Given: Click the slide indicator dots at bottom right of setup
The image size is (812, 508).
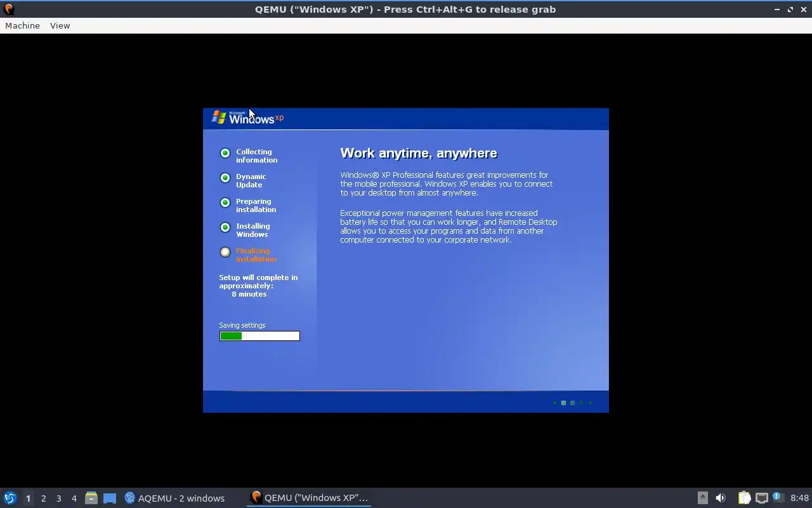Looking at the screenshot, I should coord(572,403).
